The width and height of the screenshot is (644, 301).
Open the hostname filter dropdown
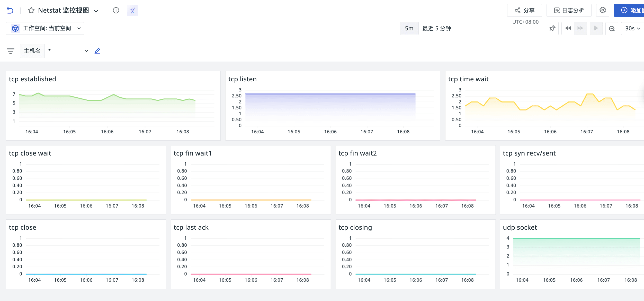tap(68, 51)
